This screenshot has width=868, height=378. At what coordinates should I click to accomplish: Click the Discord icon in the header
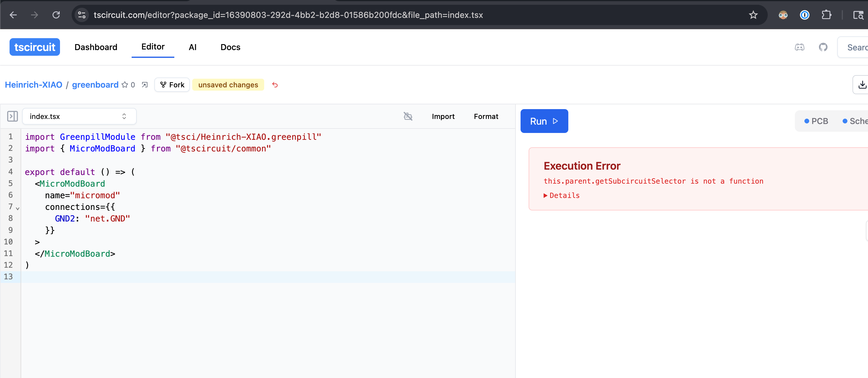click(799, 47)
